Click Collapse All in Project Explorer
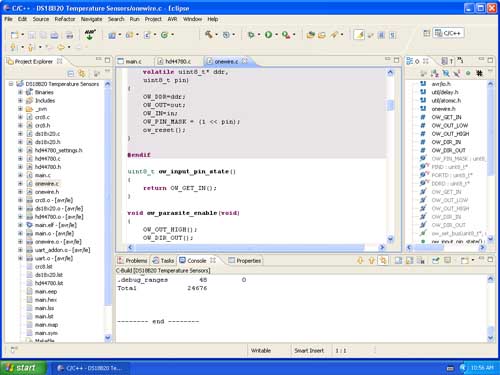The width and height of the screenshot is (500, 375). [71, 73]
